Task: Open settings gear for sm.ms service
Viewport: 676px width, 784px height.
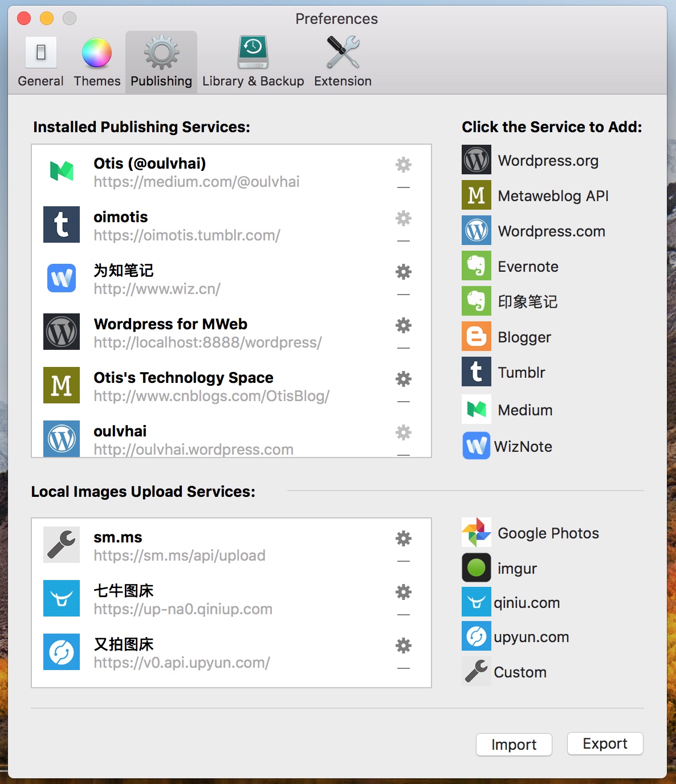Action: [404, 538]
